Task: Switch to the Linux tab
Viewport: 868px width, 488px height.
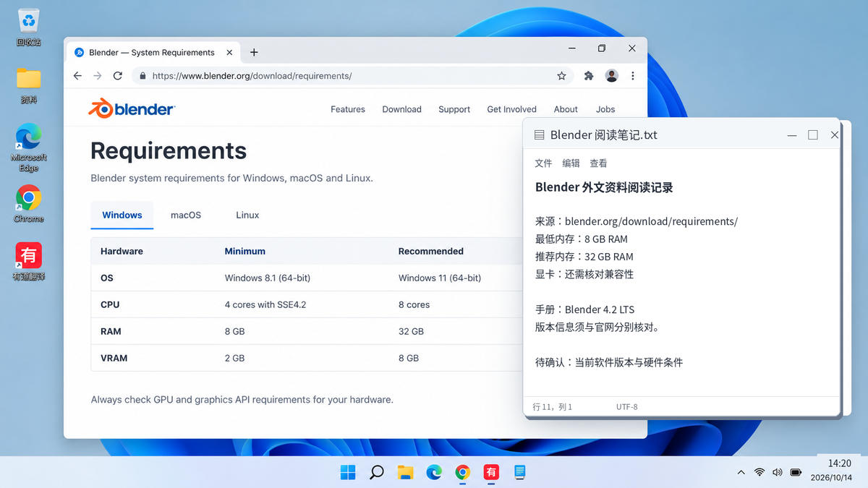Action: (x=247, y=215)
